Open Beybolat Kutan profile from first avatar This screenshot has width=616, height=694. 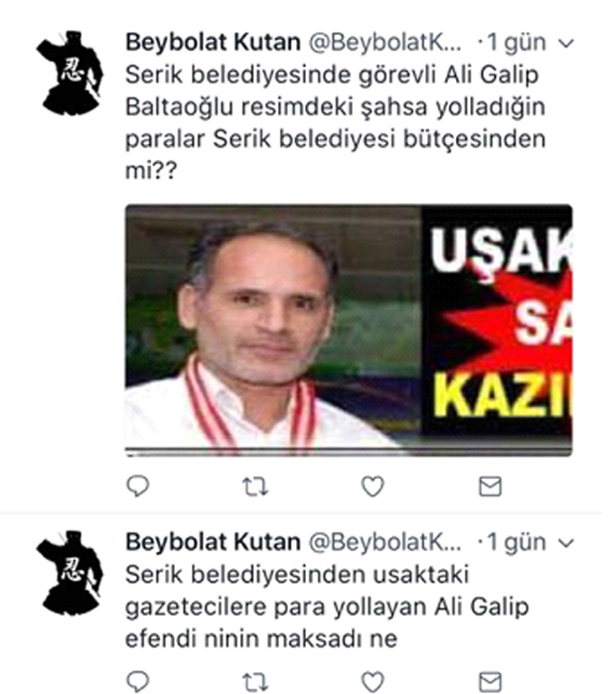70,73
